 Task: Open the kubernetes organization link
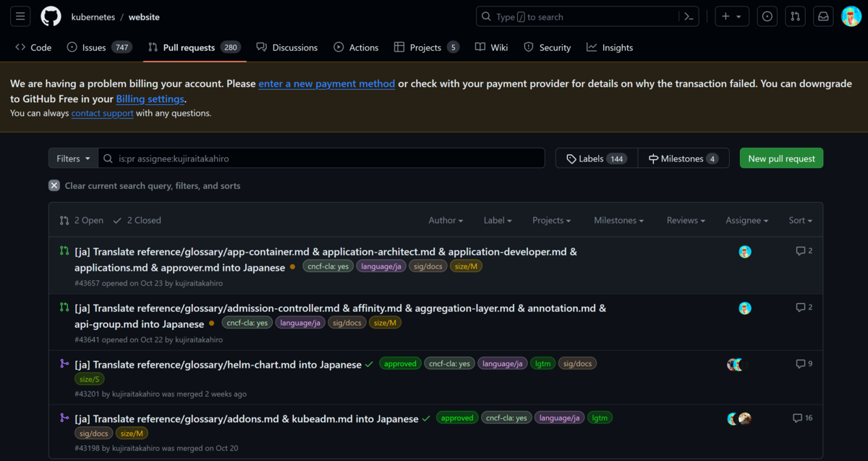pos(93,17)
